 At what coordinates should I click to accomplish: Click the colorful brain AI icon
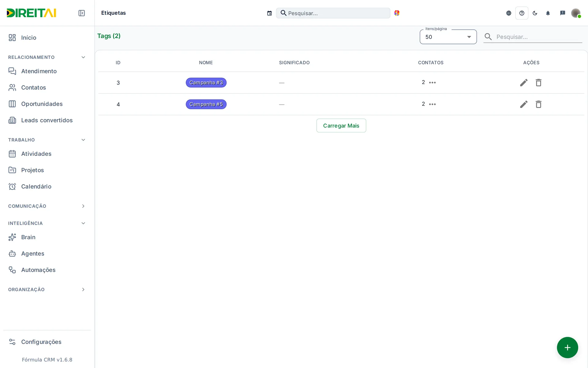pos(397,13)
